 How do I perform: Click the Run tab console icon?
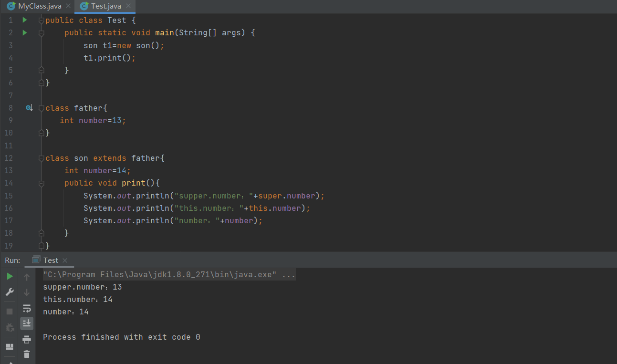tap(36, 260)
